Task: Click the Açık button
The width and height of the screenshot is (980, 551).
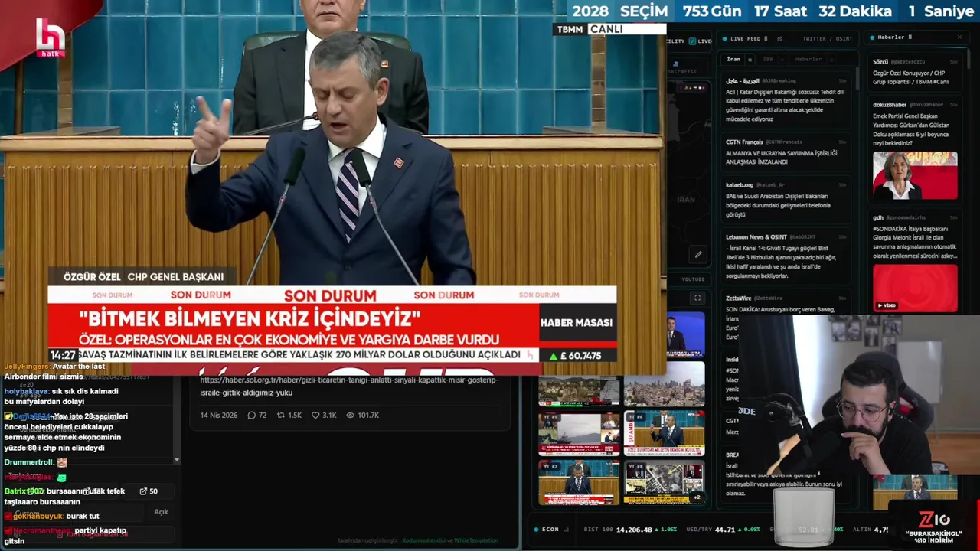Action: (161, 512)
